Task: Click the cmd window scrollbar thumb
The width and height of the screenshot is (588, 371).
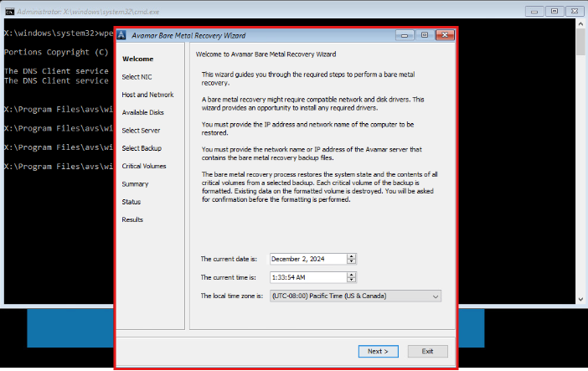Action: coord(580,42)
